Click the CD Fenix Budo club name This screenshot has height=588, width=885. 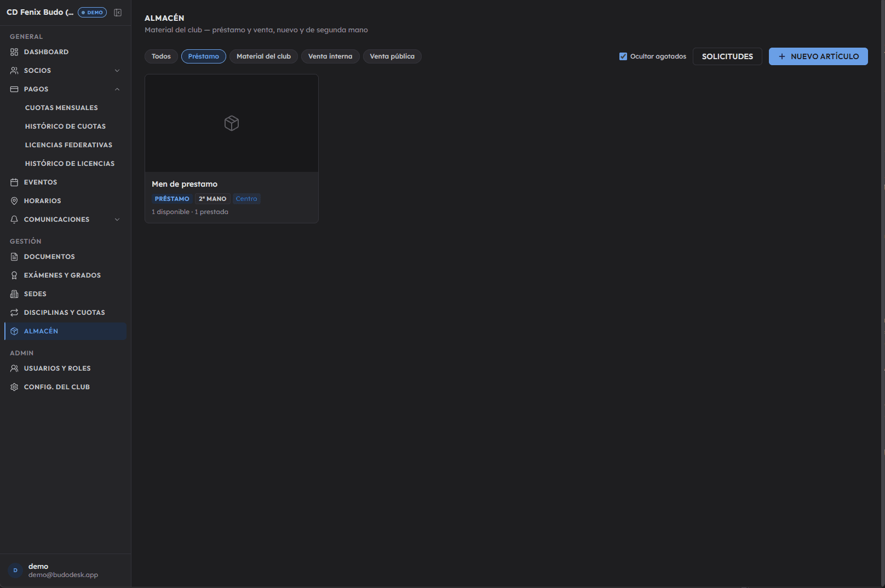(40, 12)
